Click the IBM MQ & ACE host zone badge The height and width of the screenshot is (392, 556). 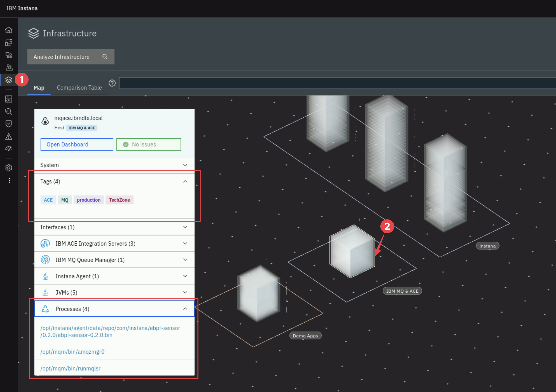coord(82,128)
